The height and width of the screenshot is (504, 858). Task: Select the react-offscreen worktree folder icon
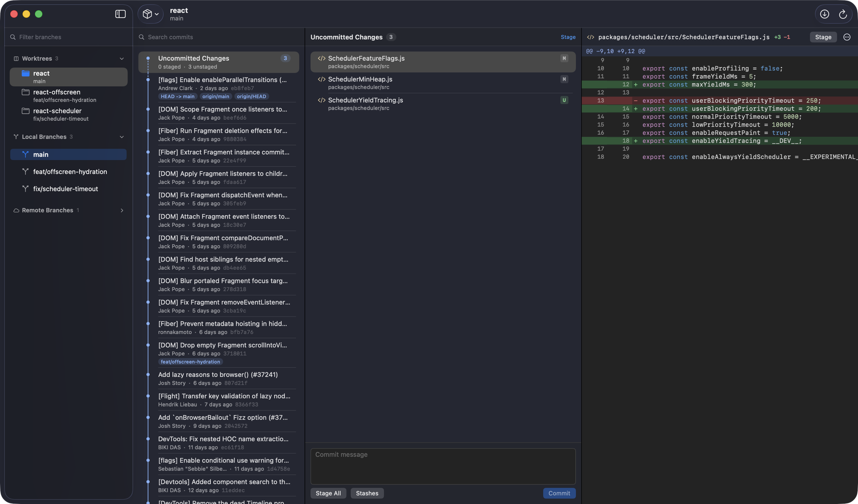click(x=25, y=92)
